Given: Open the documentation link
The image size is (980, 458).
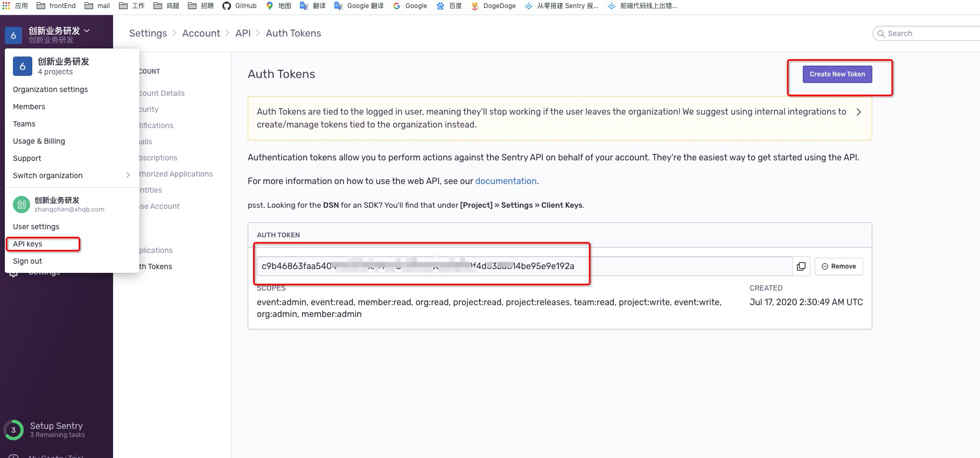Looking at the screenshot, I should 505,181.
